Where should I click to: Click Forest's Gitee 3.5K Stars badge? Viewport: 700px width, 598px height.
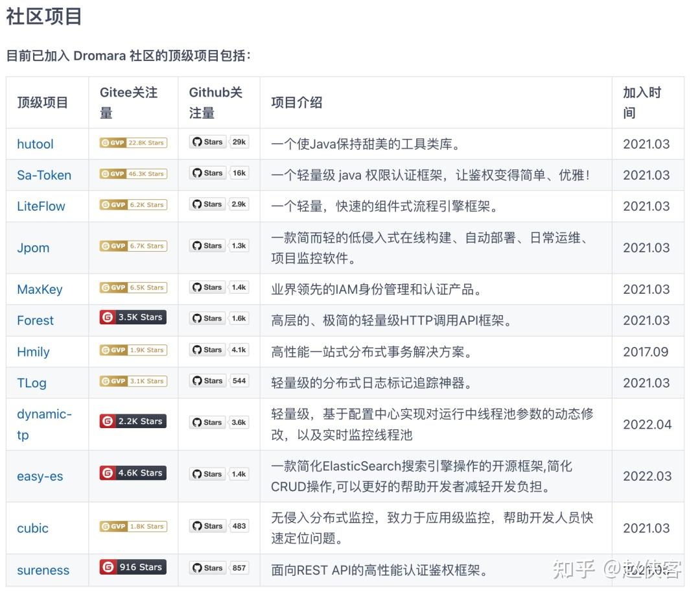(132, 317)
